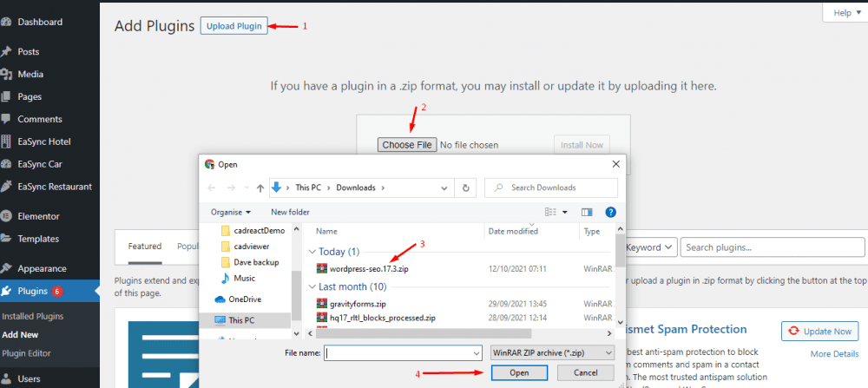Click the Media icon in sidebar
This screenshot has width=868, height=388.
(6, 74)
